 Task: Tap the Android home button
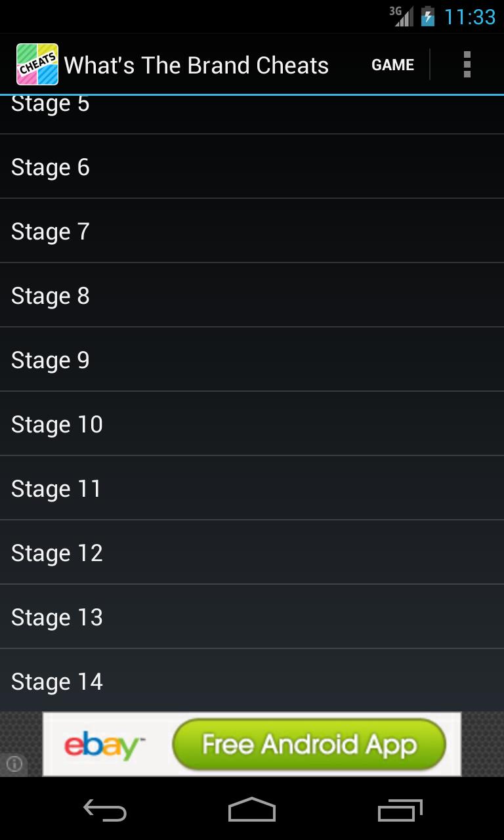252,810
